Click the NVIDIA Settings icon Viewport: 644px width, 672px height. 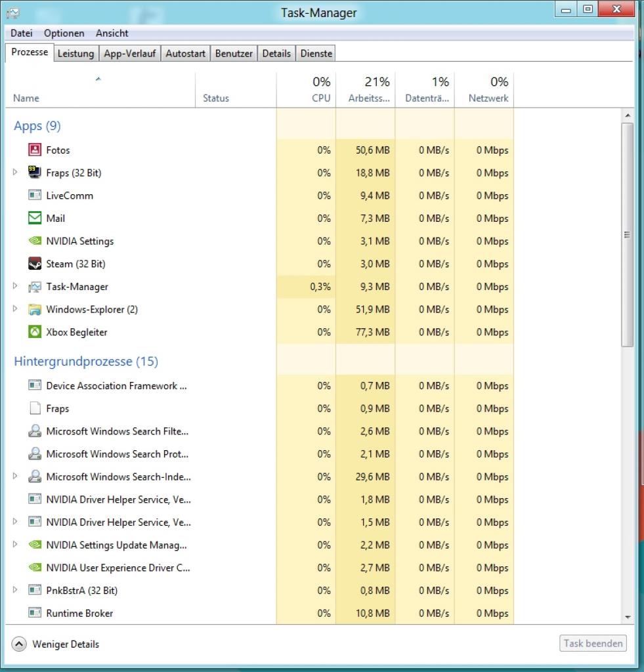point(35,240)
